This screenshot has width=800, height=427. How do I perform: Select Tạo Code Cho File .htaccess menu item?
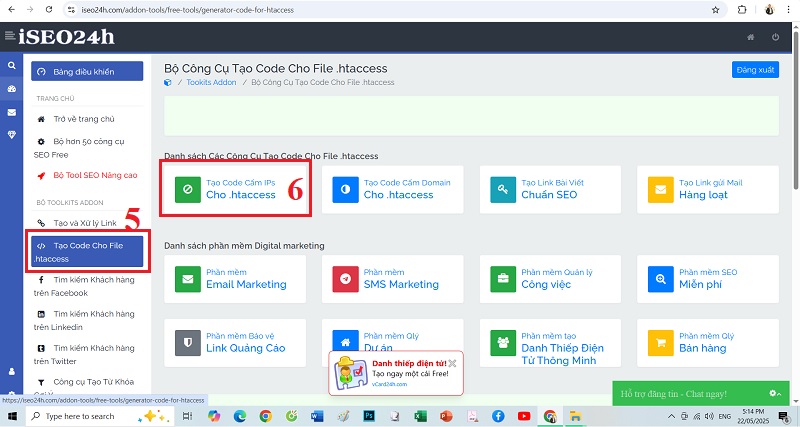tap(87, 252)
